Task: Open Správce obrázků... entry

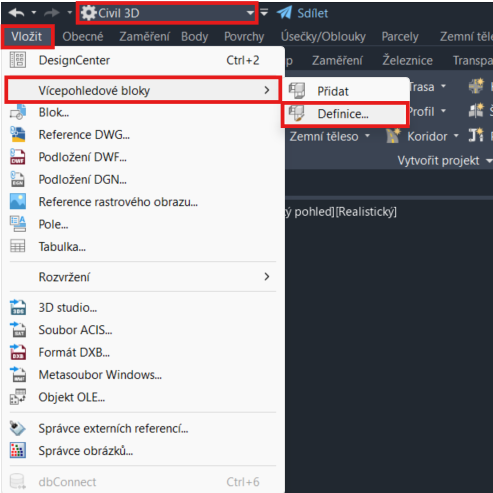Action: 143,451
